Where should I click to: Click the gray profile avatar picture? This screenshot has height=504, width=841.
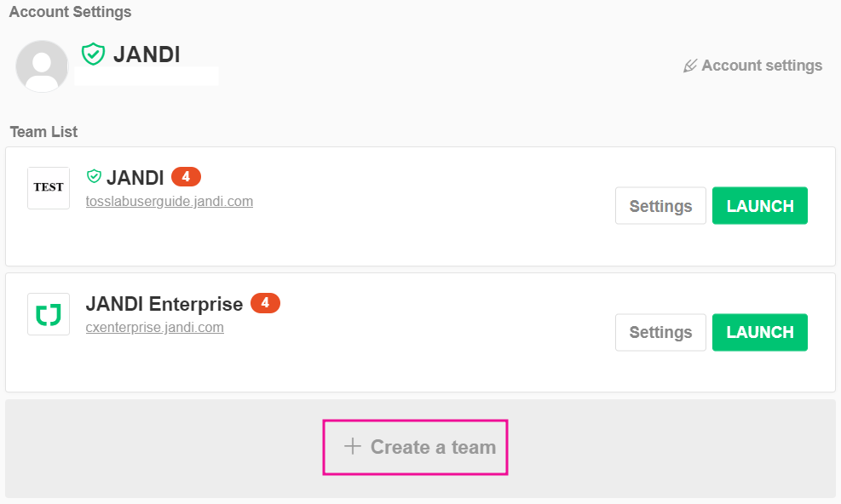(x=42, y=66)
